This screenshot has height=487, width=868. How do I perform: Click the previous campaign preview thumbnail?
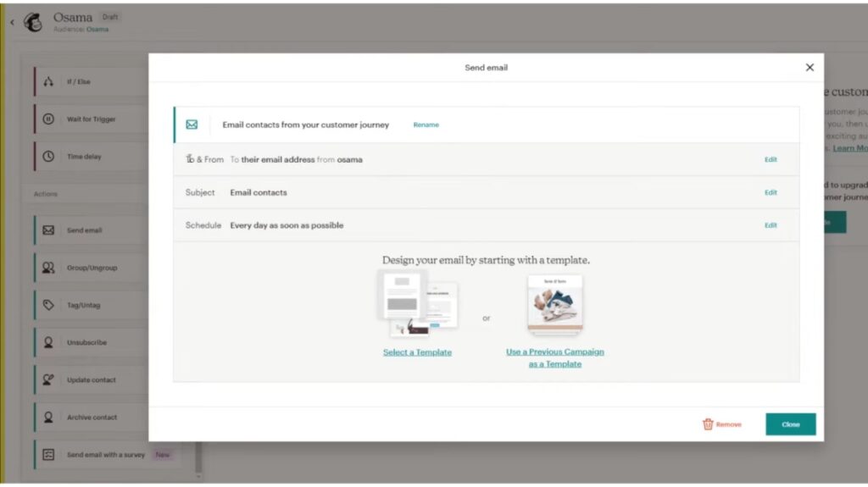(x=554, y=304)
